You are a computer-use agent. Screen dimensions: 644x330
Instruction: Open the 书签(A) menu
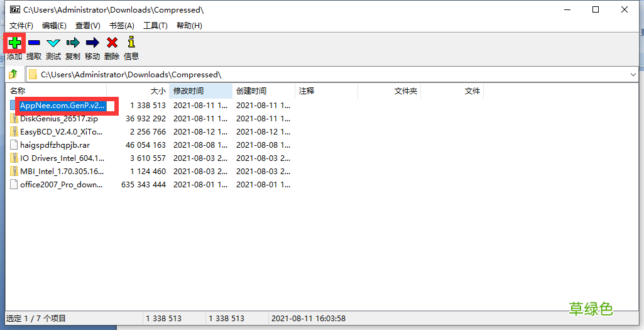(x=121, y=26)
